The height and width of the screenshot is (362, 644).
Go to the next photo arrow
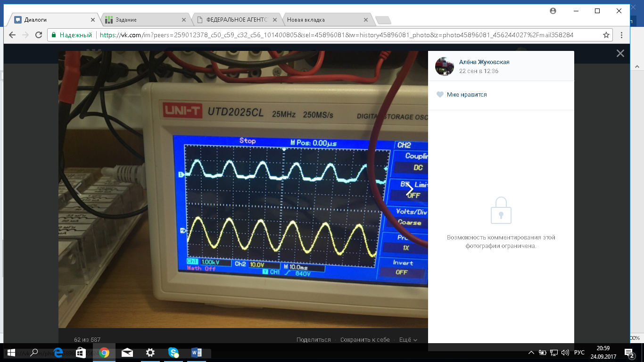(410, 190)
